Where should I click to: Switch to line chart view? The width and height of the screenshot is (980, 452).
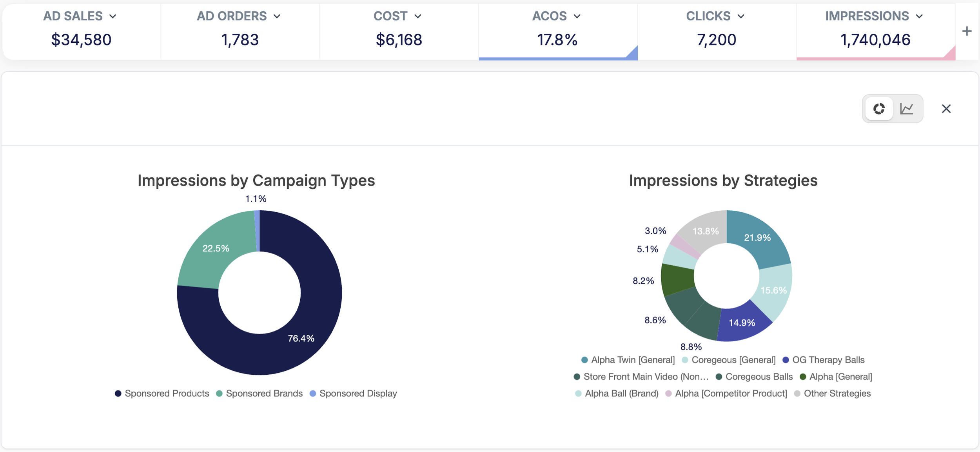point(907,109)
